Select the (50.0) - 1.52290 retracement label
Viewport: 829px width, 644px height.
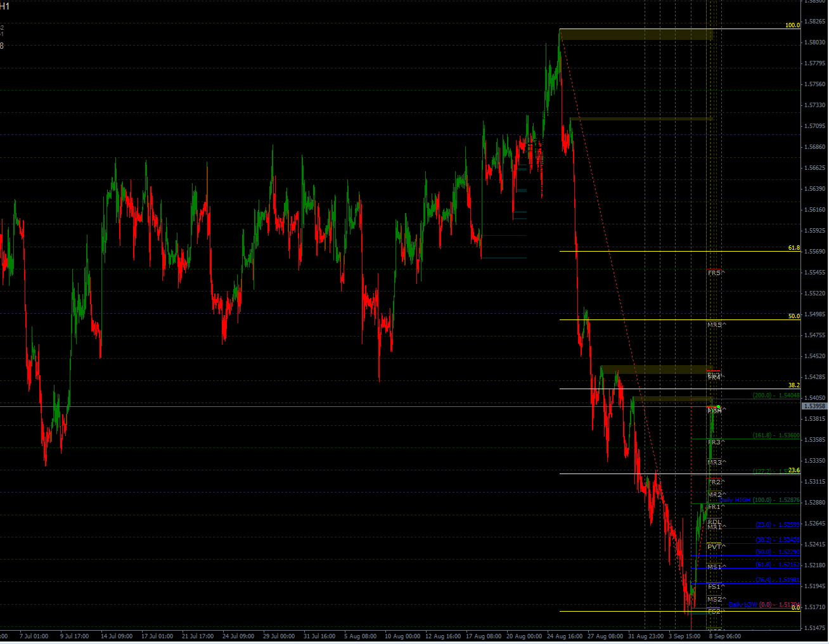tap(778, 552)
